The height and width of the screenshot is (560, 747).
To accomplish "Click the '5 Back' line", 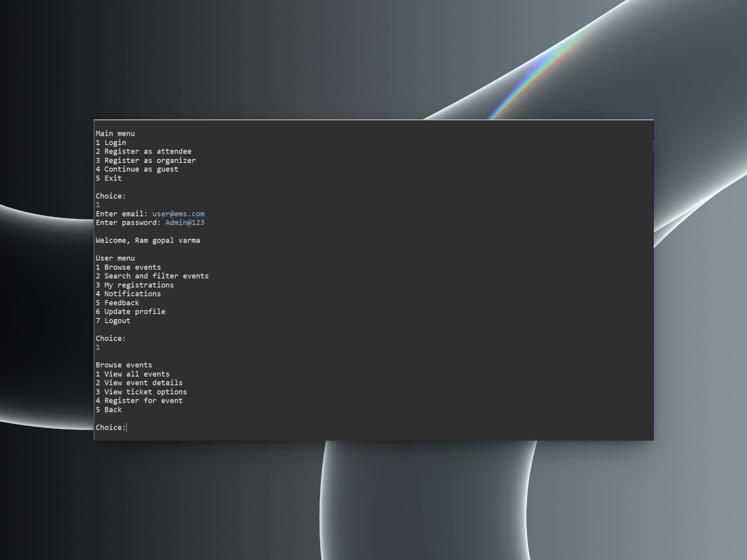I will click(109, 410).
